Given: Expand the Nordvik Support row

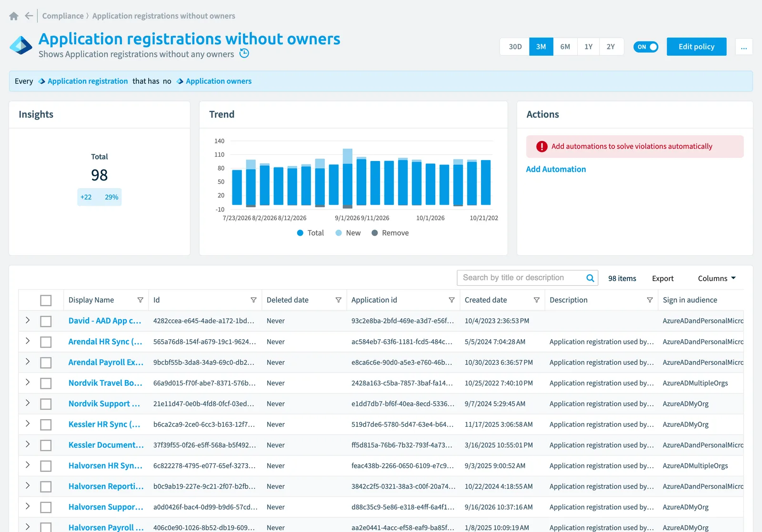Looking at the screenshot, I should coord(28,403).
